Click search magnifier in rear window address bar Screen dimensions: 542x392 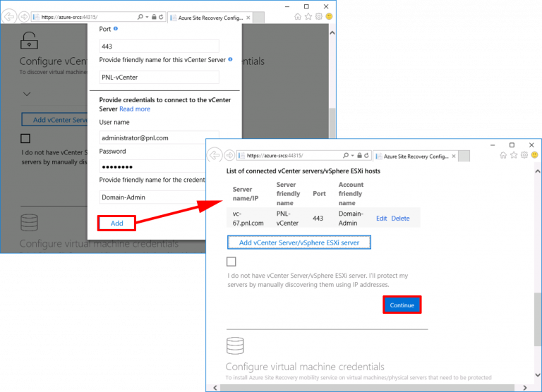click(x=140, y=17)
